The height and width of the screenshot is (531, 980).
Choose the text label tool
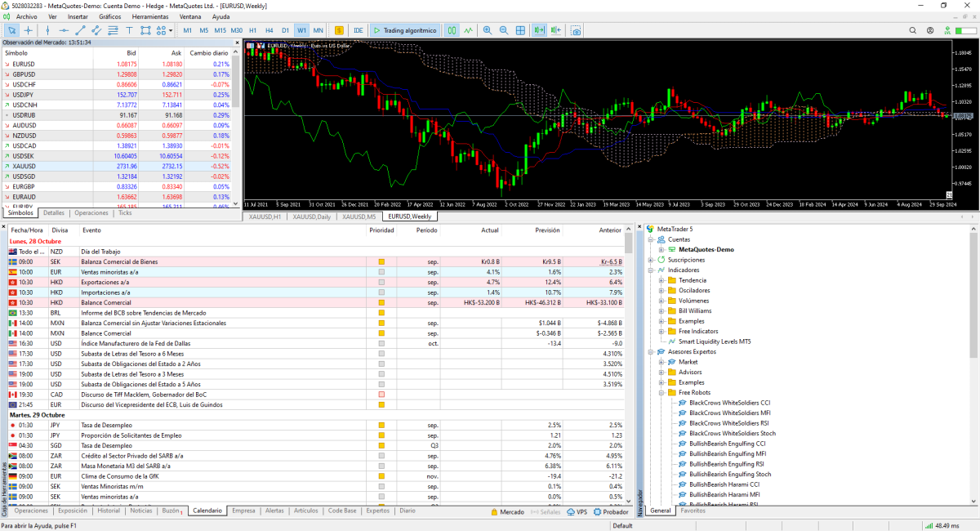click(x=129, y=30)
